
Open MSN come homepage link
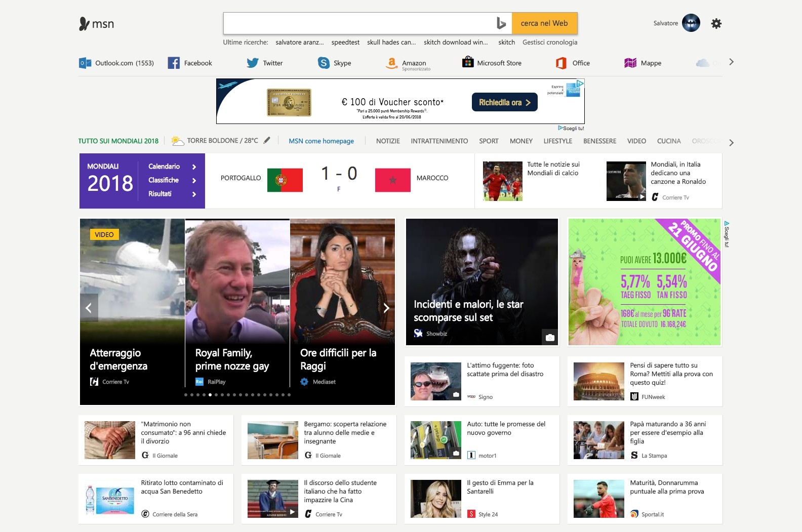321,141
